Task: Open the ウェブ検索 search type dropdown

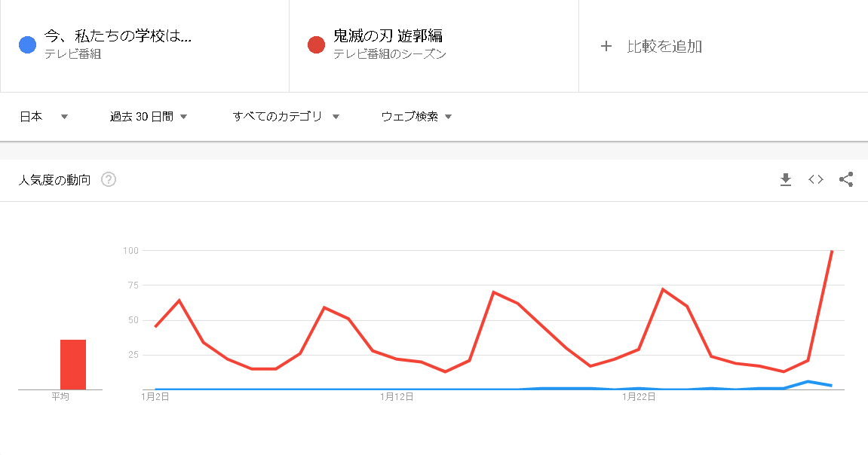Action: click(x=416, y=116)
